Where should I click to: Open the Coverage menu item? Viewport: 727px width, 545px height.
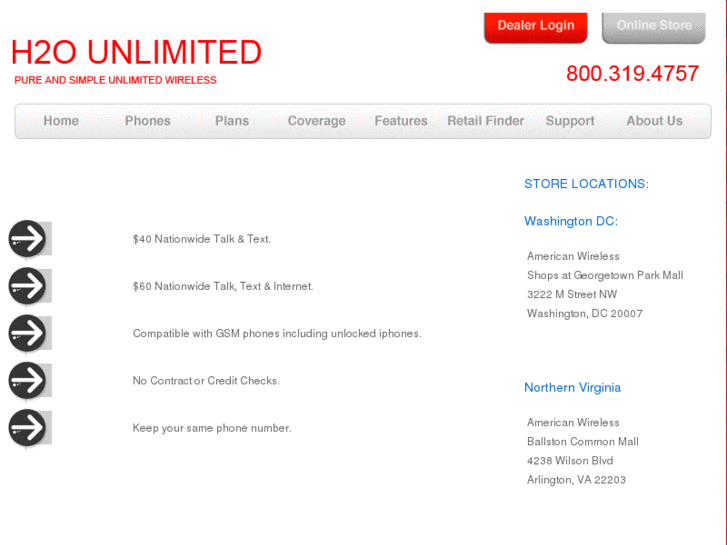(317, 121)
